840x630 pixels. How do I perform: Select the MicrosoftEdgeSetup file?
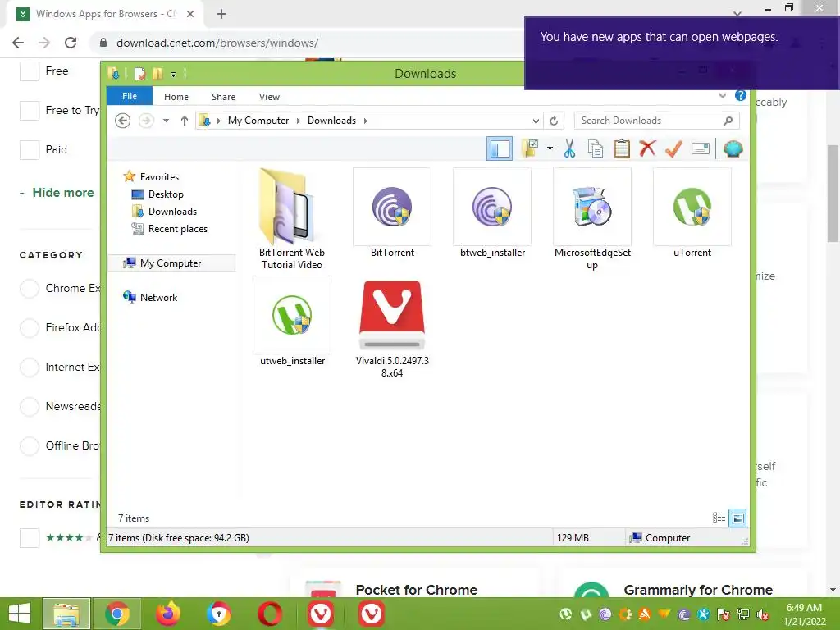tap(592, 220)
